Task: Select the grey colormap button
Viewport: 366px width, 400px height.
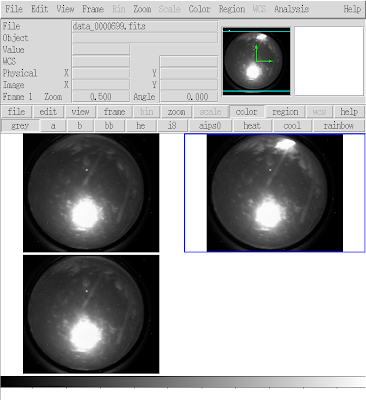Action: tap(20, 126)
